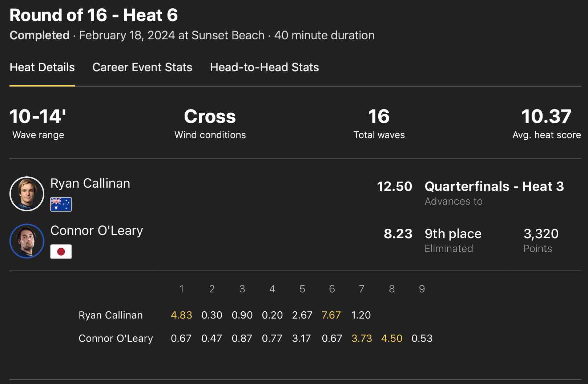Click Ryan Callinan's 4.83 wave score

coord(181,315)
